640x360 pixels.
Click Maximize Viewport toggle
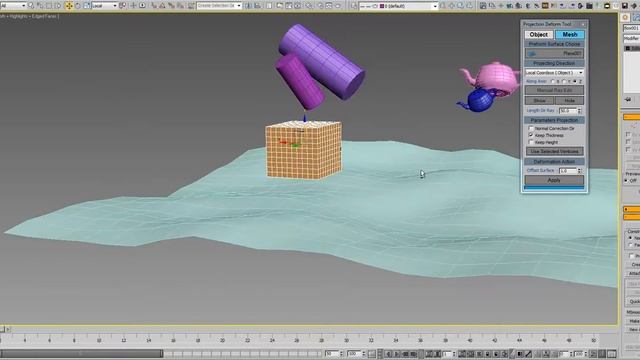[x=612, y=354]
